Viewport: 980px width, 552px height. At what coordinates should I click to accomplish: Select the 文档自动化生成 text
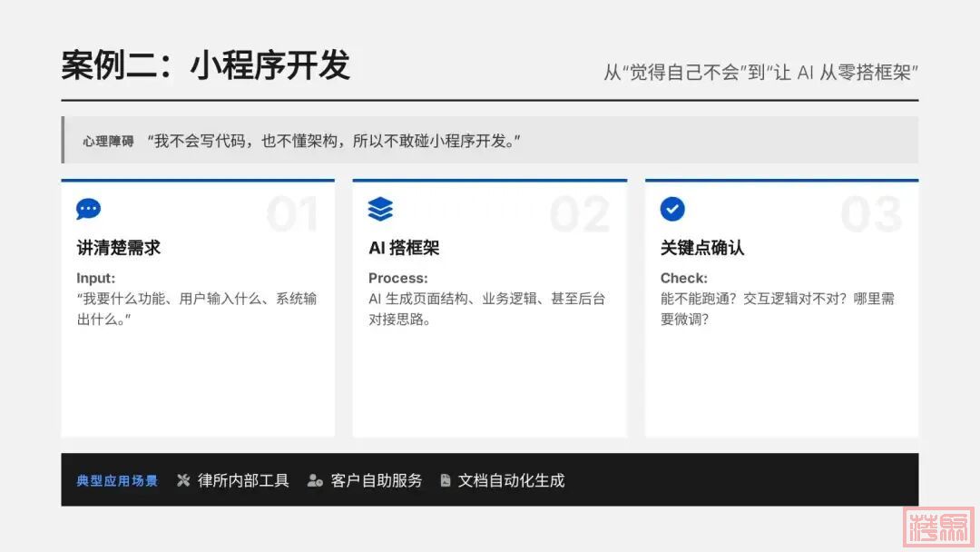[511, 480]
